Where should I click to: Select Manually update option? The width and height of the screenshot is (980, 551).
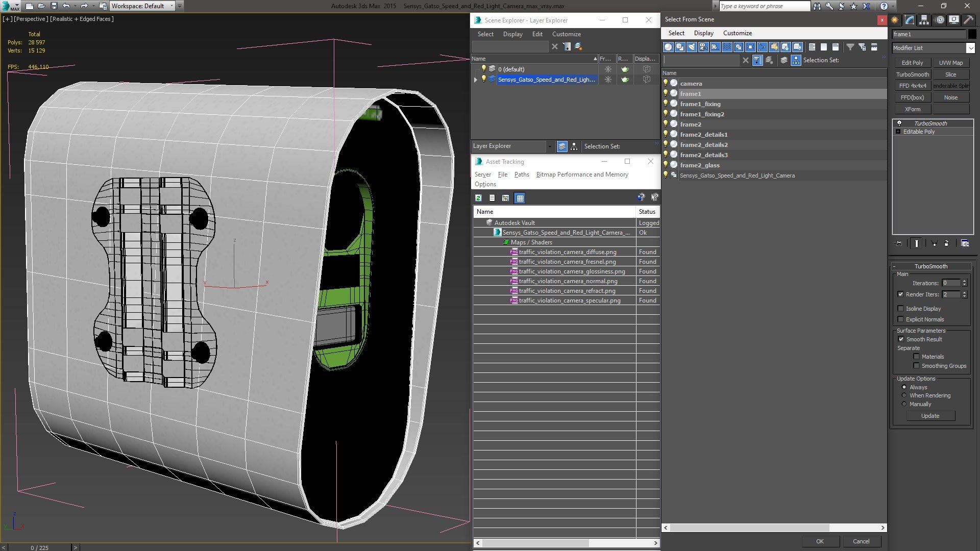click(904, 404)
